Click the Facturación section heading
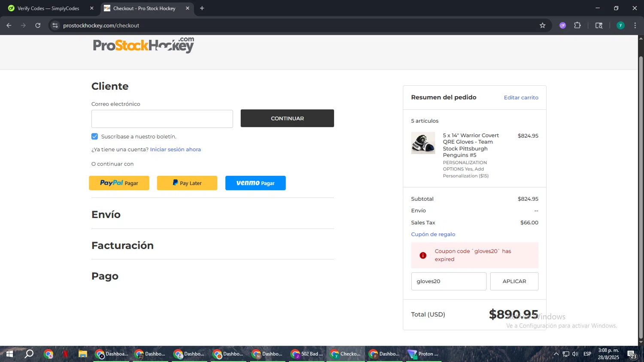This screenshot has height=362, width=644. click(x=122, y=245)
